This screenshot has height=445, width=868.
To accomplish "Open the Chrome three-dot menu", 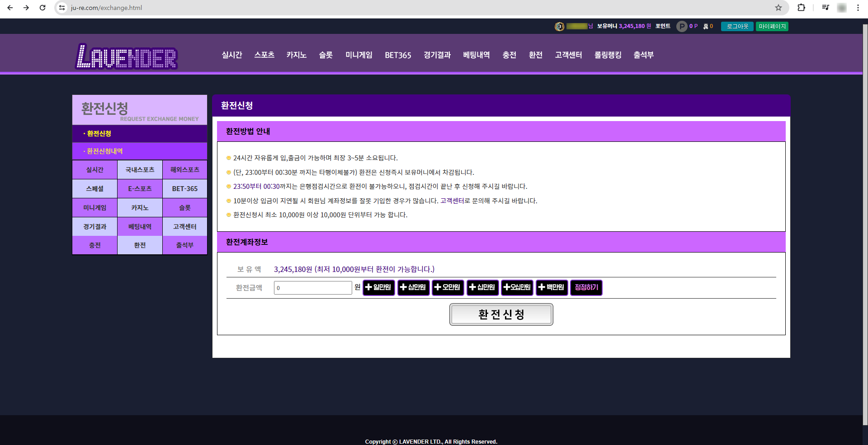I will 858,8.
